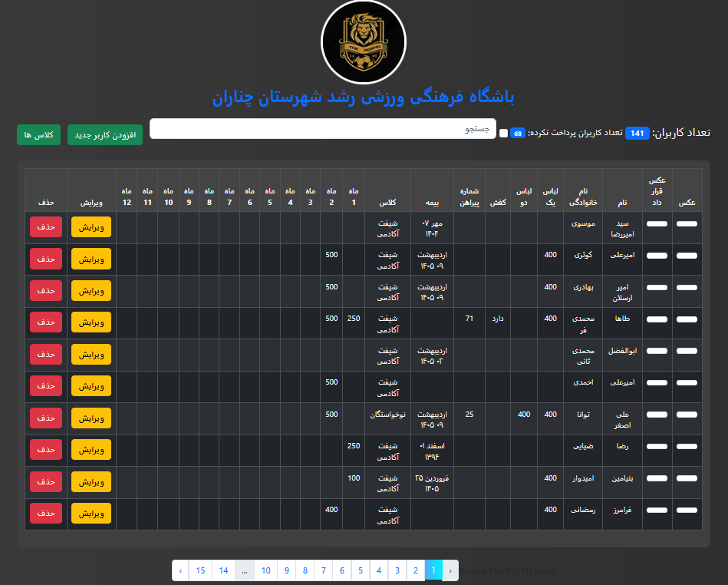728x585 pixels.
Task: Toggle the unpaid users filter checkbox
Action: coord(503,134)
